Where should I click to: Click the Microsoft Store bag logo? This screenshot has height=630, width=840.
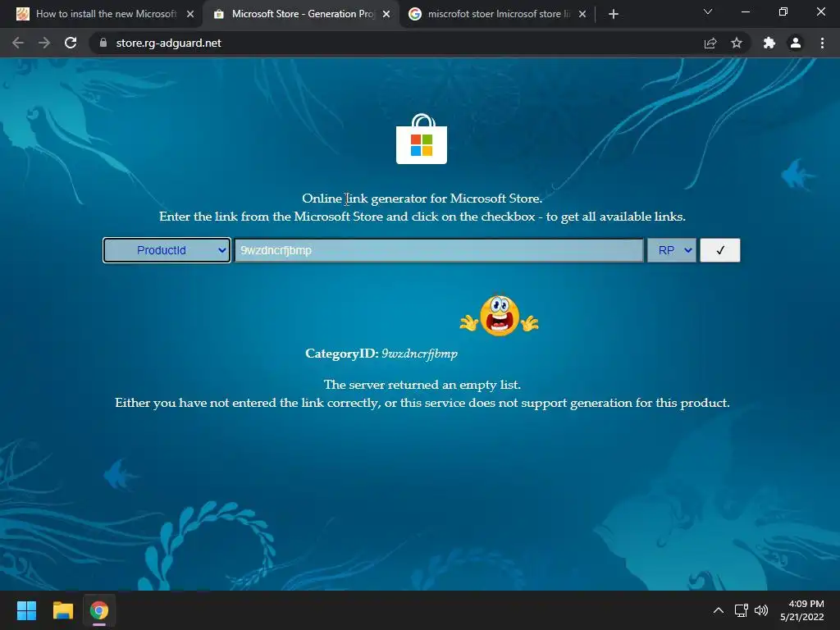[422, 139]
